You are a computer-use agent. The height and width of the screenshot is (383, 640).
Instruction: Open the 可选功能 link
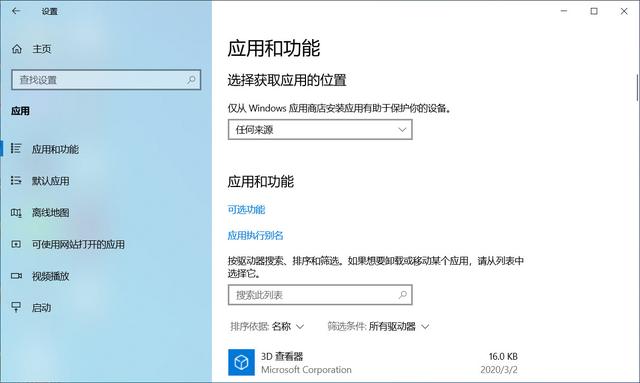246,209
